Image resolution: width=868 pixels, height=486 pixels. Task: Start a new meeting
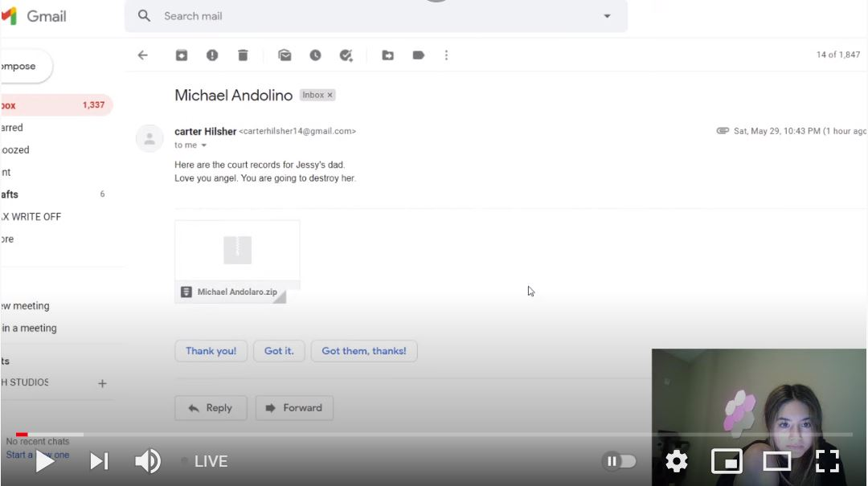pyautogui.click(x=26, y=305)
